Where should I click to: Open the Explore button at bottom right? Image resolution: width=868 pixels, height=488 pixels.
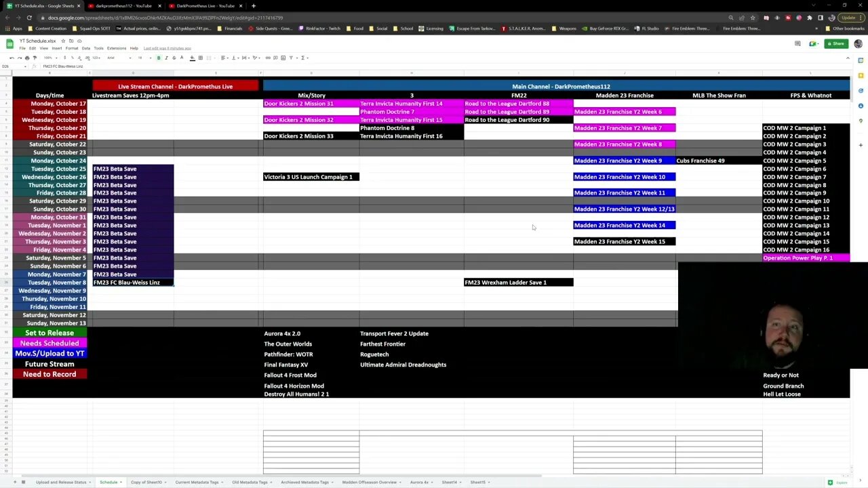pyautogui.click(x=839, y=482)
